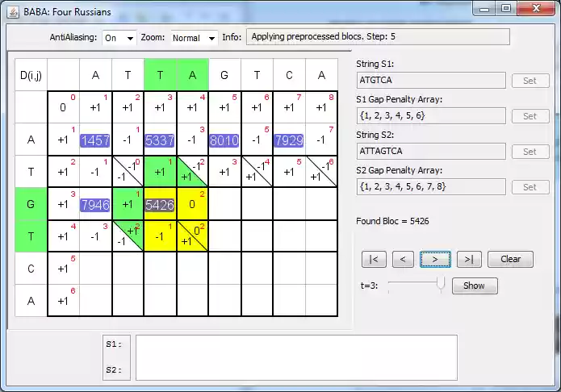561x392 pixels.
Task: Click the C row header cell
Action: tap(31, 269)
